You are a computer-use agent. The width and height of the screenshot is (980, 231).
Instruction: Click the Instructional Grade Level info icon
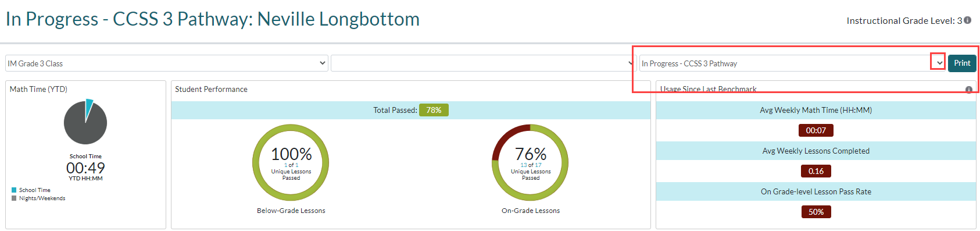click(967, 20)
